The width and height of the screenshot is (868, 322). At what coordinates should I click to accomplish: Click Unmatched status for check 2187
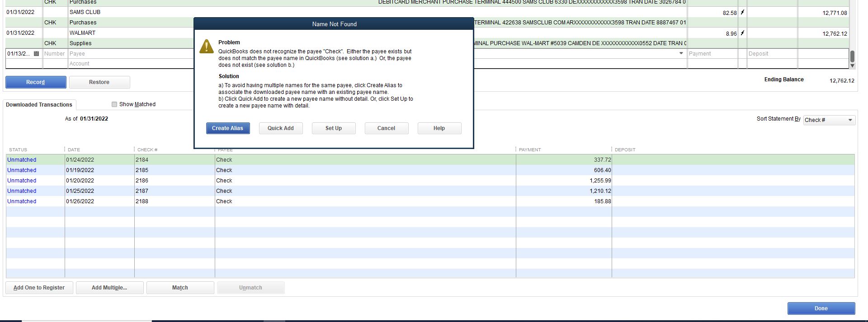click(22, 191)
